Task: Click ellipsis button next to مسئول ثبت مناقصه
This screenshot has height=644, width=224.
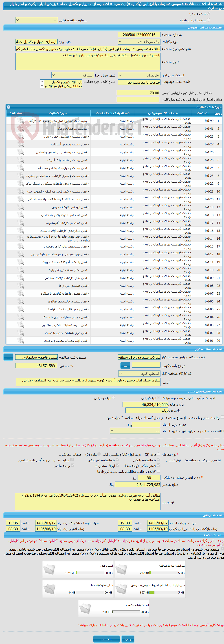Action: [8, 357]
